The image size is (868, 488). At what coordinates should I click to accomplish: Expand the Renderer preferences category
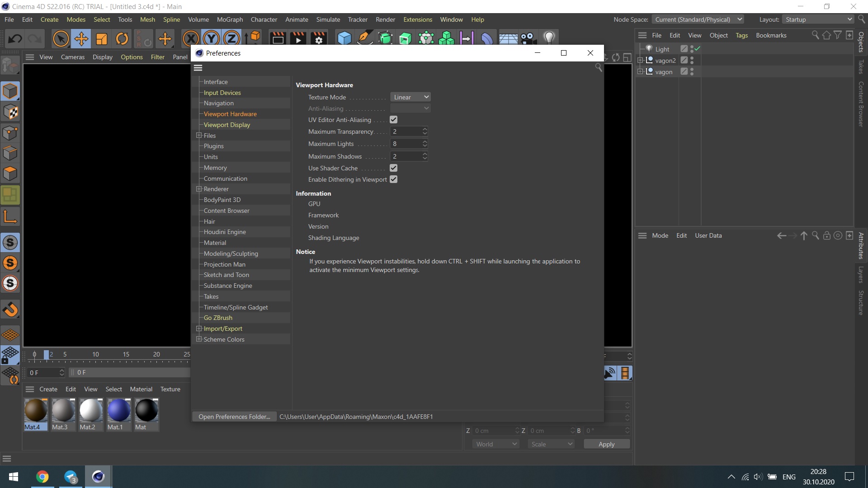click(x=198, y=189)
